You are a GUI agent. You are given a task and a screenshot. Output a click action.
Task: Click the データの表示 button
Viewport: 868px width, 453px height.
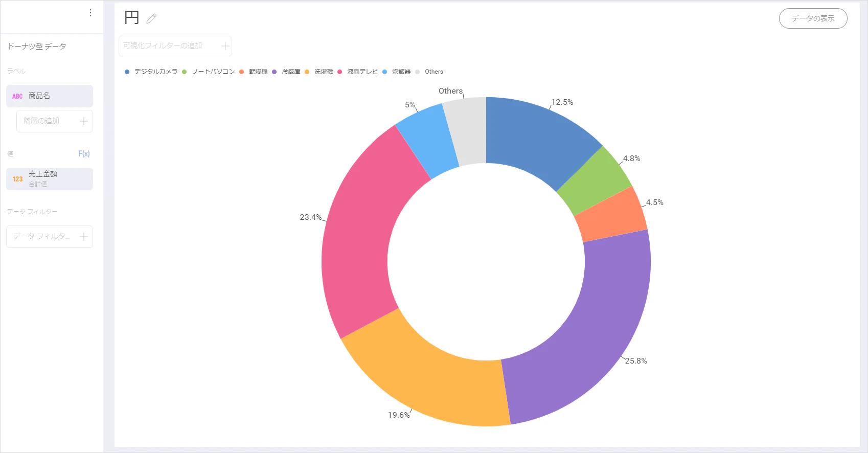813,18
